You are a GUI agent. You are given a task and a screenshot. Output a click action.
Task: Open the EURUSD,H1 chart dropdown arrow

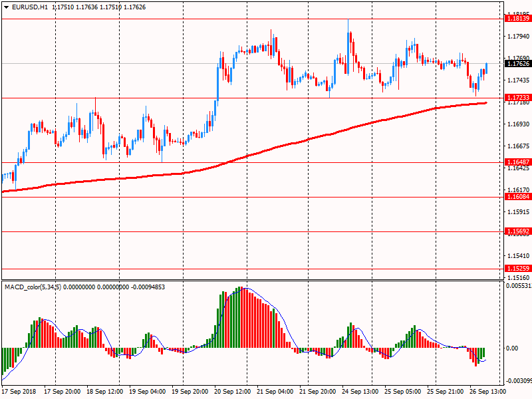(6, 7)
